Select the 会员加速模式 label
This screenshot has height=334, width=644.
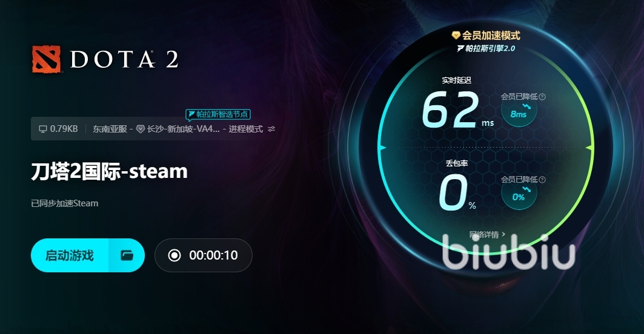click(491, 36)
